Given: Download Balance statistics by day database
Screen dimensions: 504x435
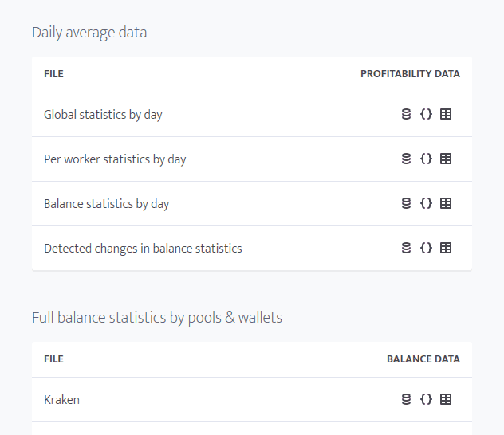Looking at the screenshot, I should 406,203.
